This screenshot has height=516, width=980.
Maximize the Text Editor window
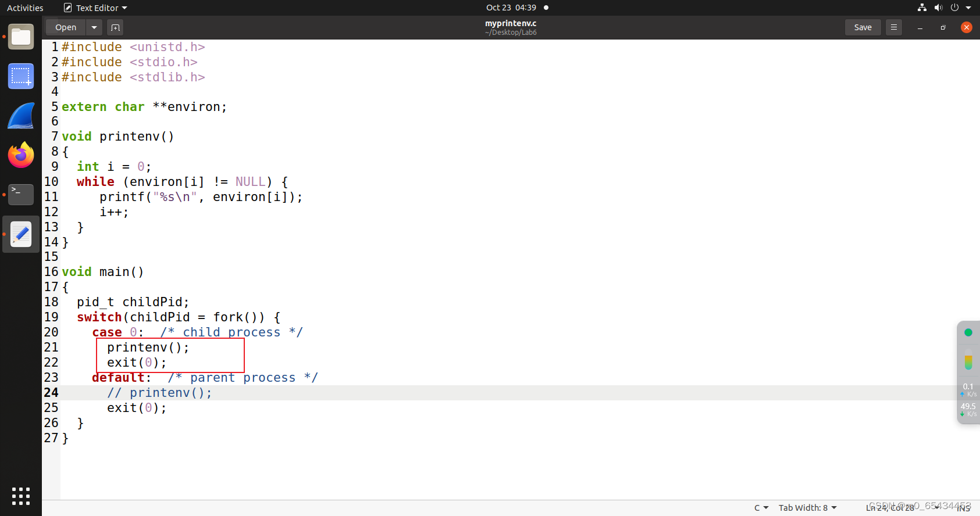943,27
